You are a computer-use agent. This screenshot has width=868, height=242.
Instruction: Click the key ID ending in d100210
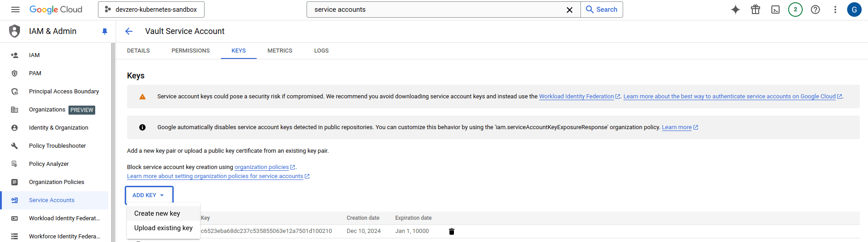(266, 231)
